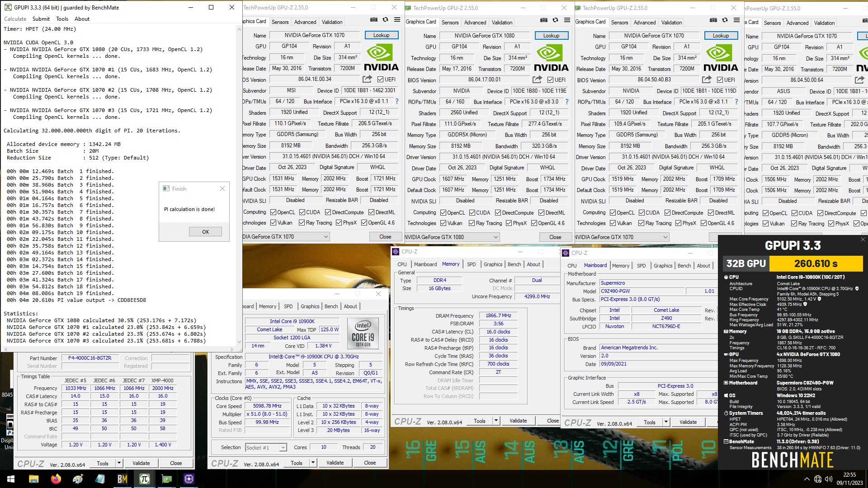Click the screenshot camera icon in MSI GTX 1070 GPU-Z window
Screen dimensions: 868x488
(x=374, y=20)
